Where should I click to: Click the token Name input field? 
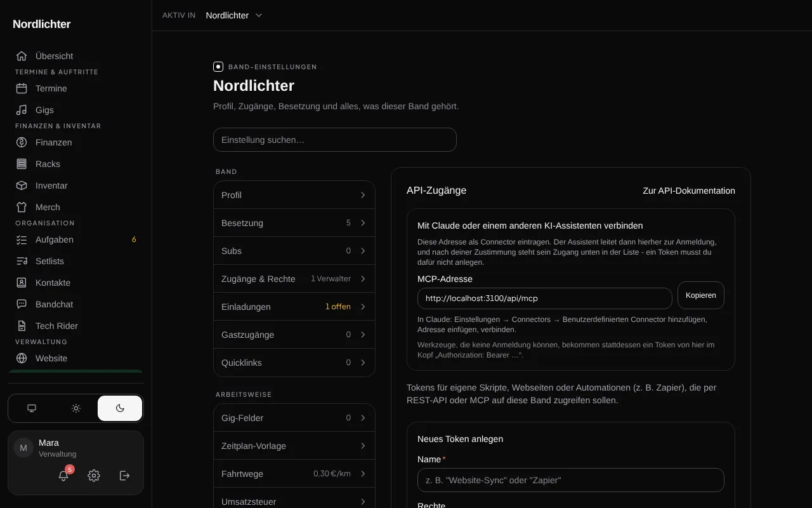(x=571, y=480)
